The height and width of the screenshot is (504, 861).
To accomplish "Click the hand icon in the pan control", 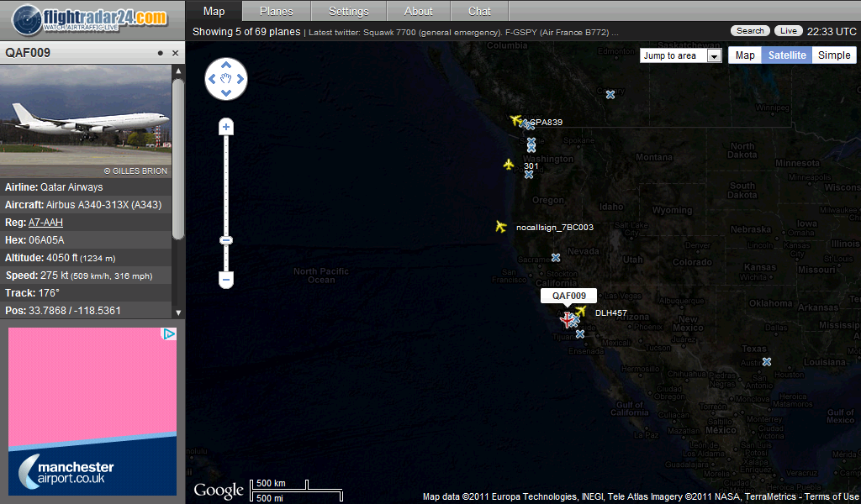I will click(x=226, y=79).
